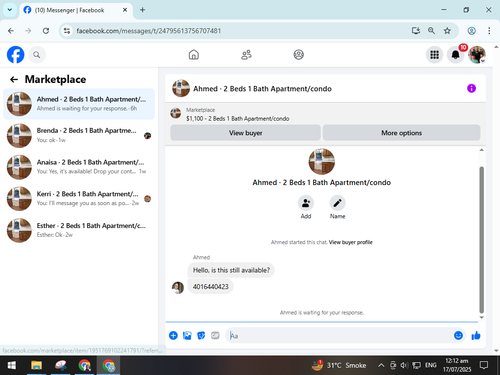Click the listing thumbnail in chat header
The height and width of the screenshot is (375, 500).
pos(181,88)
